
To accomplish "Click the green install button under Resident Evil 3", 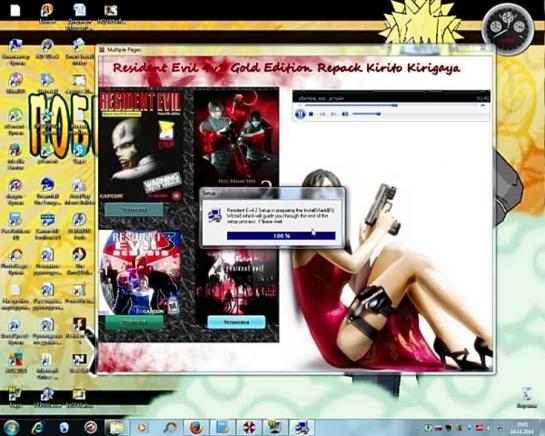I will (x=134, y=323).
